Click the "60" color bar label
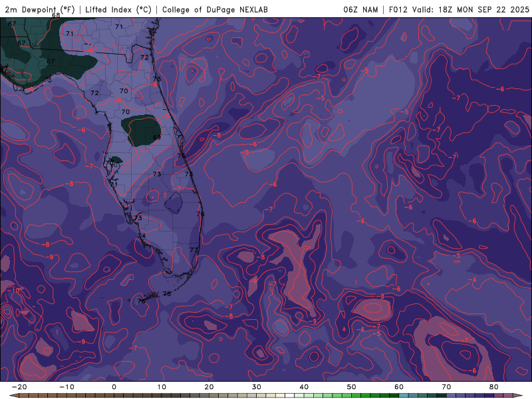The image size is (532, 399). click(399, 387)
